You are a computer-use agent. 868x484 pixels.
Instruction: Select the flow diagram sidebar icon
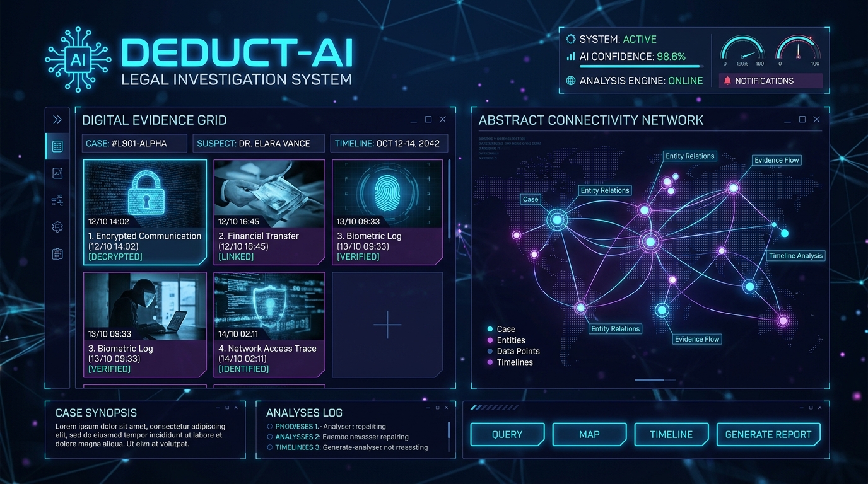(57, 200)
